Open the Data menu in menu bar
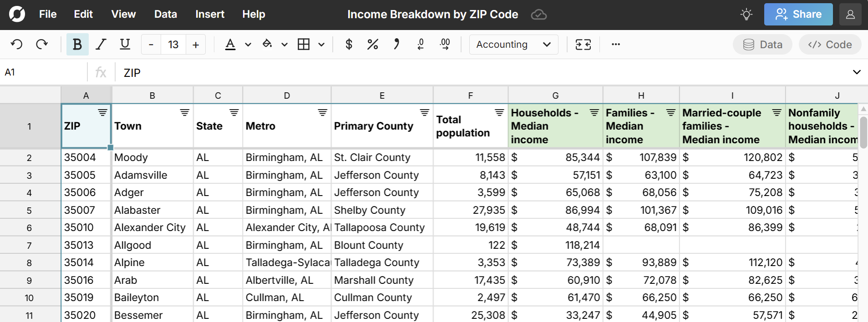This screenshot has width=868, height=322. pyautogui.click(x=165, y=15)
